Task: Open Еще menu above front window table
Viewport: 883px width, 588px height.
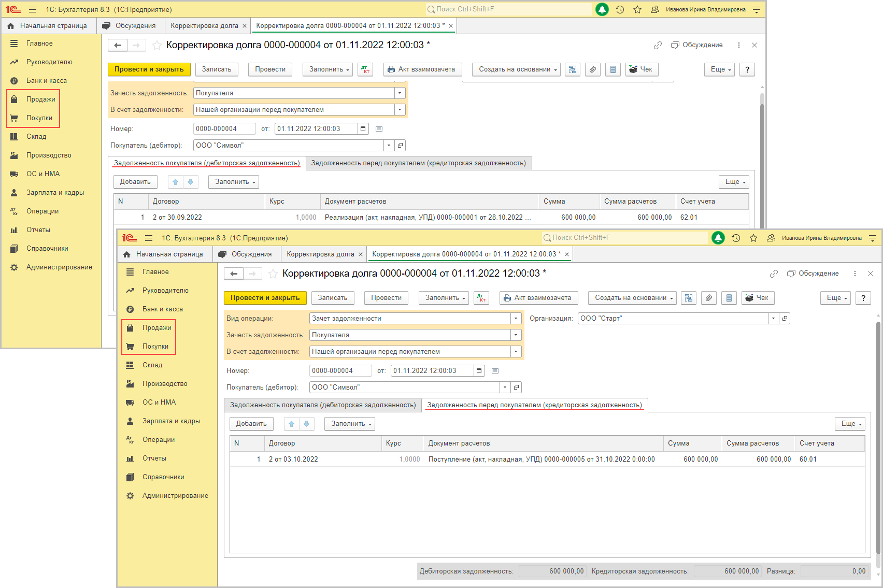Action: pos(850,424)
